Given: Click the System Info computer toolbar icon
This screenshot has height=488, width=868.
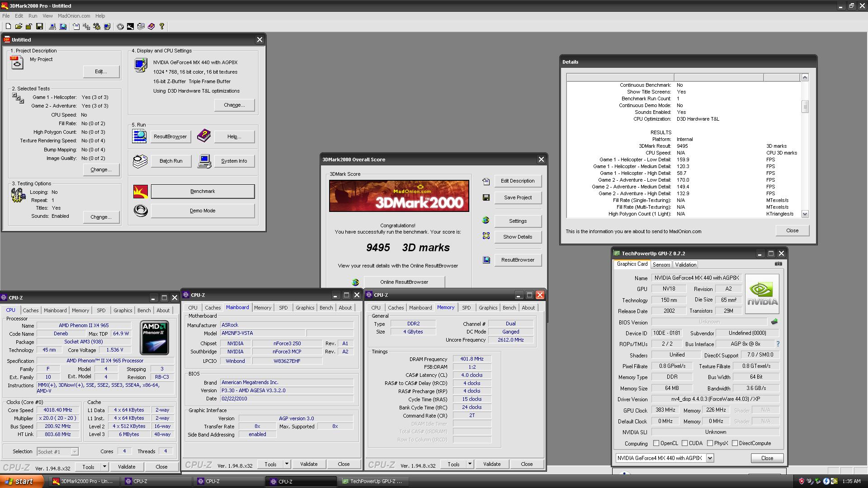Looking at the screenshot, I should 52,26.
